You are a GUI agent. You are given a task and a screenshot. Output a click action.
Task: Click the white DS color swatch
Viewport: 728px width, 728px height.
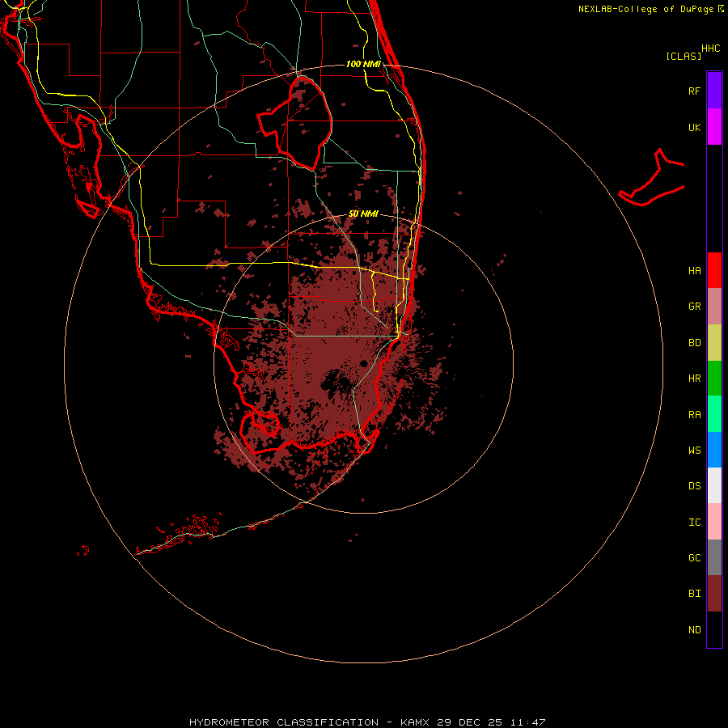pyautogui.click(x=714, y=485)
